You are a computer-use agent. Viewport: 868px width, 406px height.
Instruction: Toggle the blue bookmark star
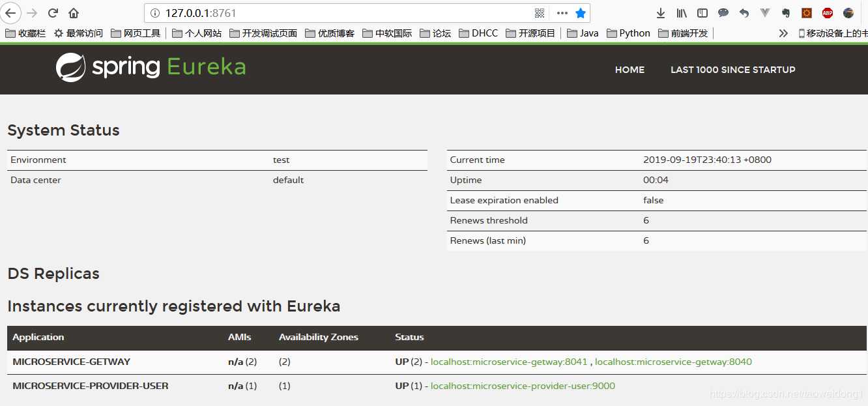(580, 13)
